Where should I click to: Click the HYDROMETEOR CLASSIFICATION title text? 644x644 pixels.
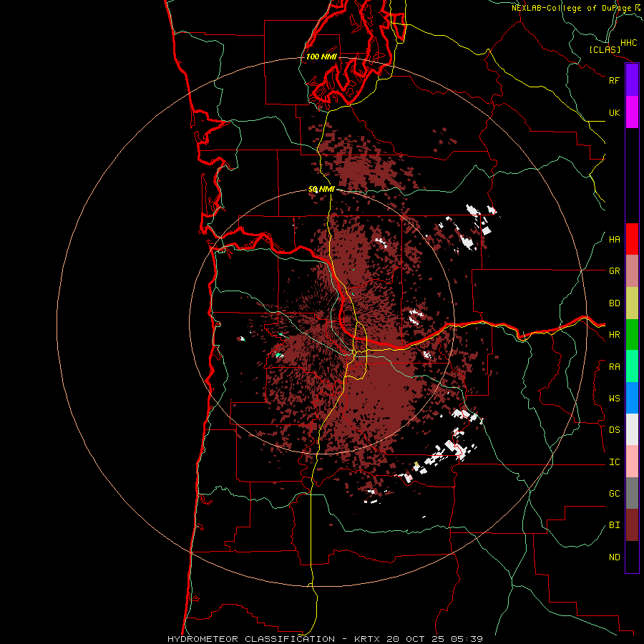pyautogui.click(x=251, y=639)
